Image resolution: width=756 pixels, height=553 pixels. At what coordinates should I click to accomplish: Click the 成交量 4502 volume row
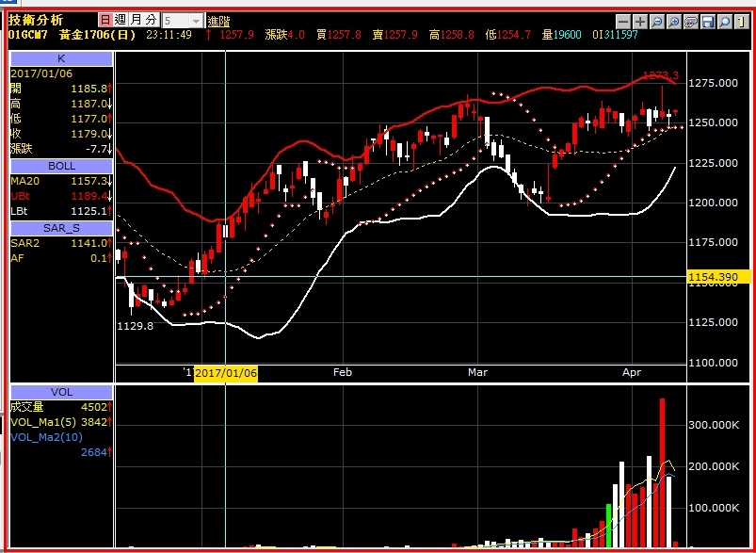(x=61, y=407)
